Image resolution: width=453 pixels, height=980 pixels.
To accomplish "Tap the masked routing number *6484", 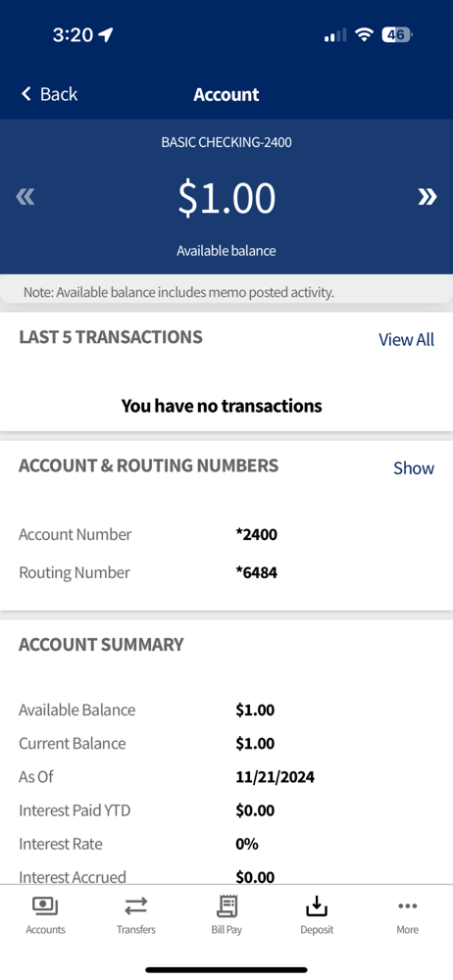I will pos(257,572).
